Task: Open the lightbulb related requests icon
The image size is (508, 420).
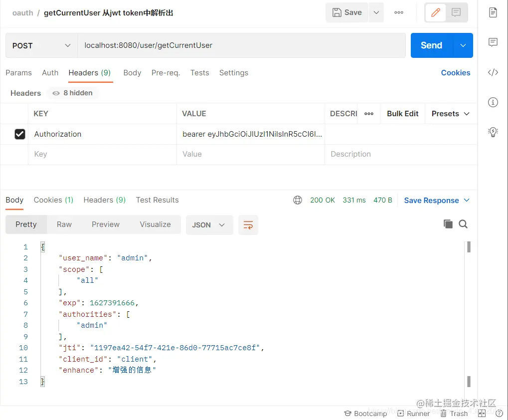Action: click(x=493, y=132)
